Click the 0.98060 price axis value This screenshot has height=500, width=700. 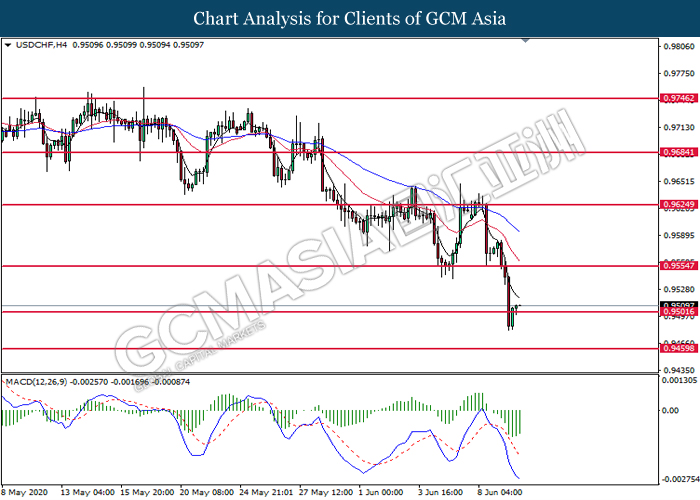point(679,46)
